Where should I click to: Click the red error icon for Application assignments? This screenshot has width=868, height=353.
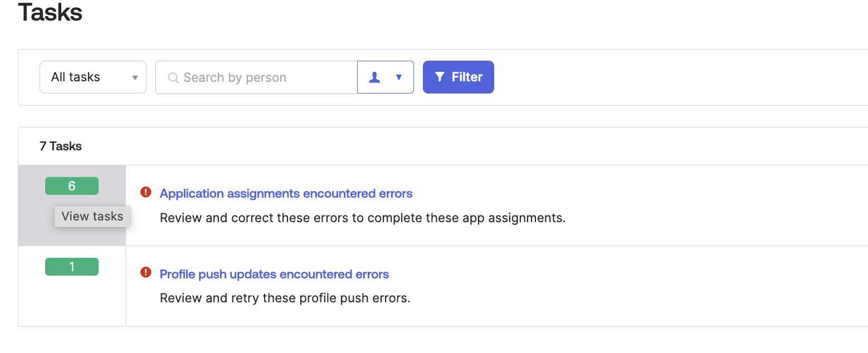(x=146, y=192)
